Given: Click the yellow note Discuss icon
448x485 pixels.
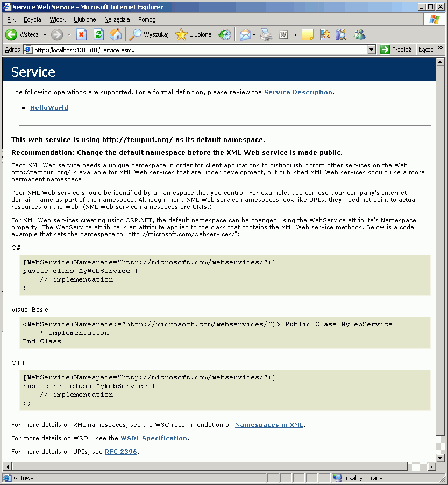Looking at the screenshot, I should (308, 34).
